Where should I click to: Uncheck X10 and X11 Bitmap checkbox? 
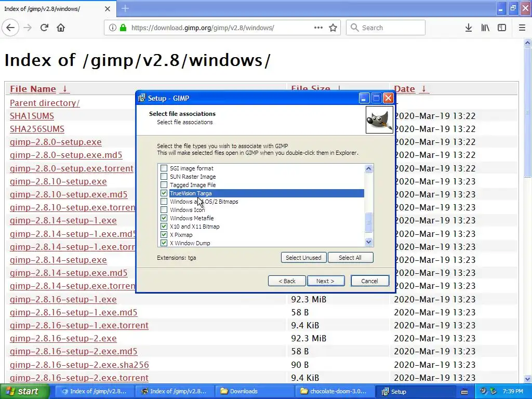coord(164,227)
